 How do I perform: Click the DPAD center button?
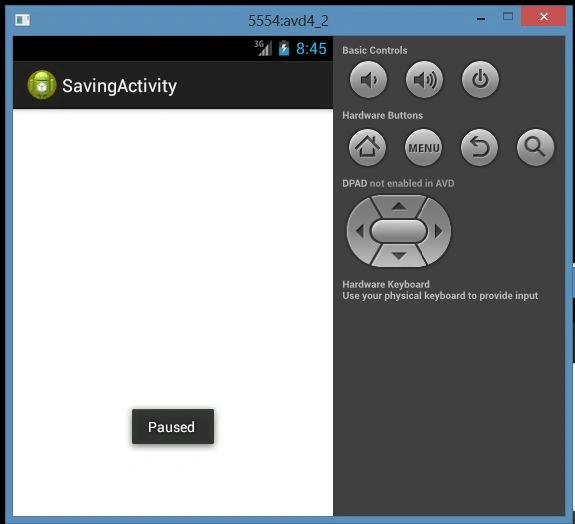(399, 231)
